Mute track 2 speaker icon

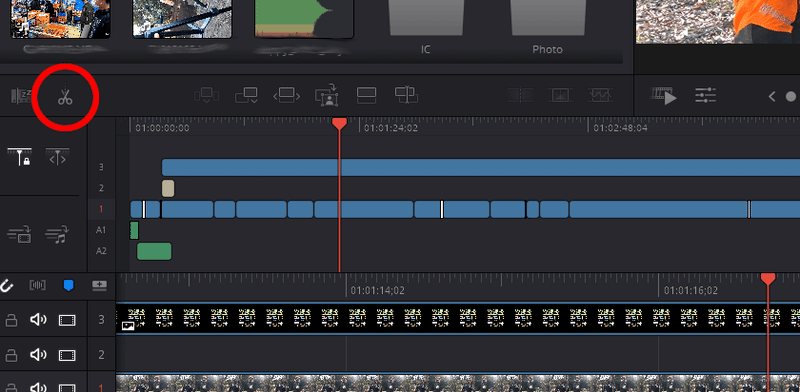(38, 355)
